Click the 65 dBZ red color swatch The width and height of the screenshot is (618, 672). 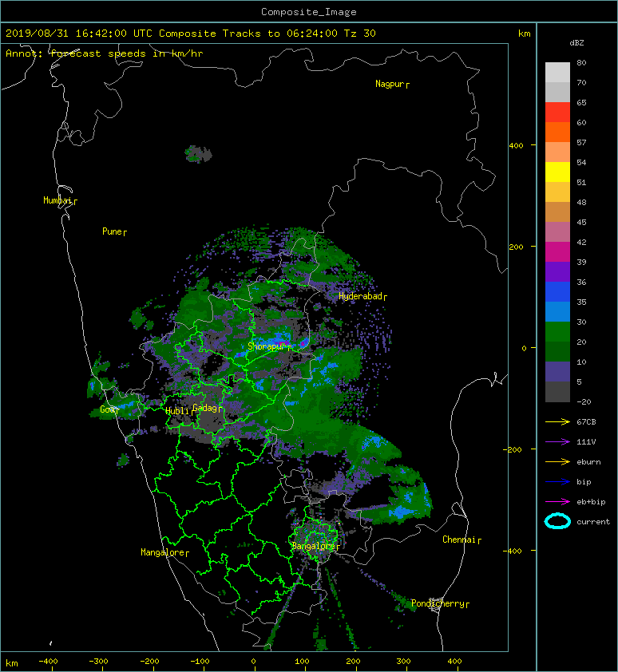pos(557,112)
